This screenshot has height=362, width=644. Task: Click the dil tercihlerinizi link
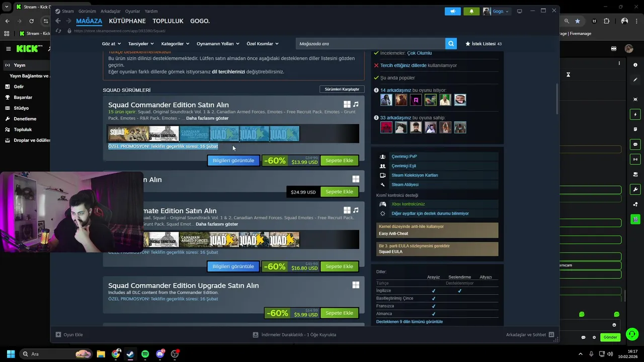point(228,72)
